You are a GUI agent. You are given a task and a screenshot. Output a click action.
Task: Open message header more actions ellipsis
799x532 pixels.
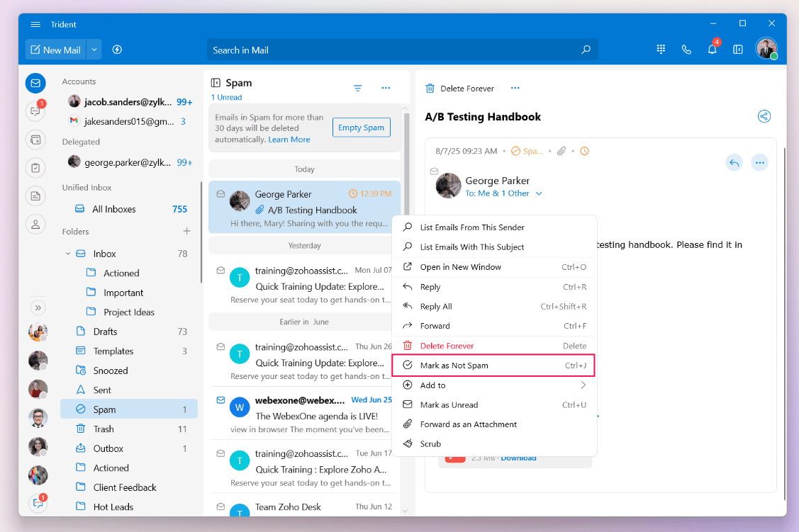(x=760, y=163)
